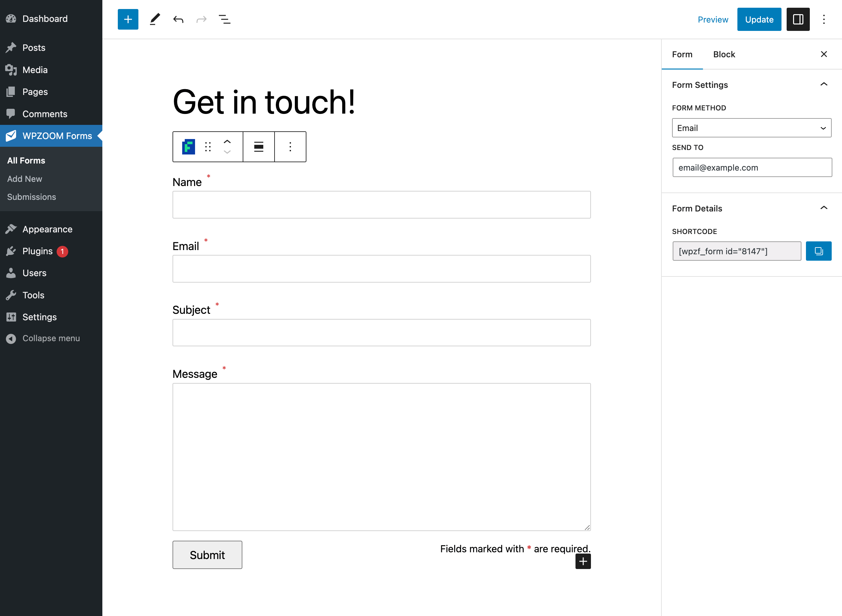
Task: Move the form block down
Action: coord(227,152)
